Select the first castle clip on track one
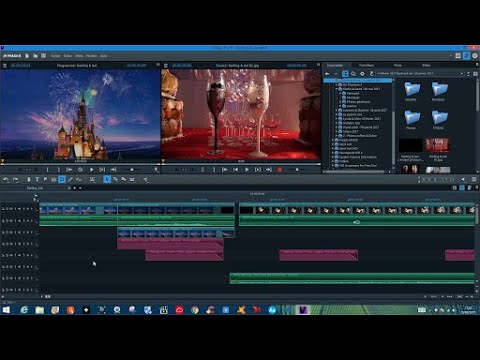 click(x=78, y=209)
